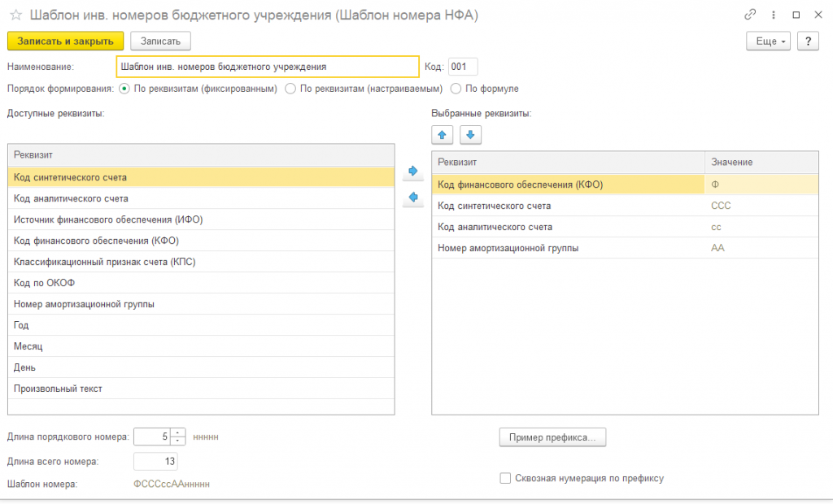Open the 'Еще' dropdown menu
This screenshot has height=504, width=833.
[768, 41]
